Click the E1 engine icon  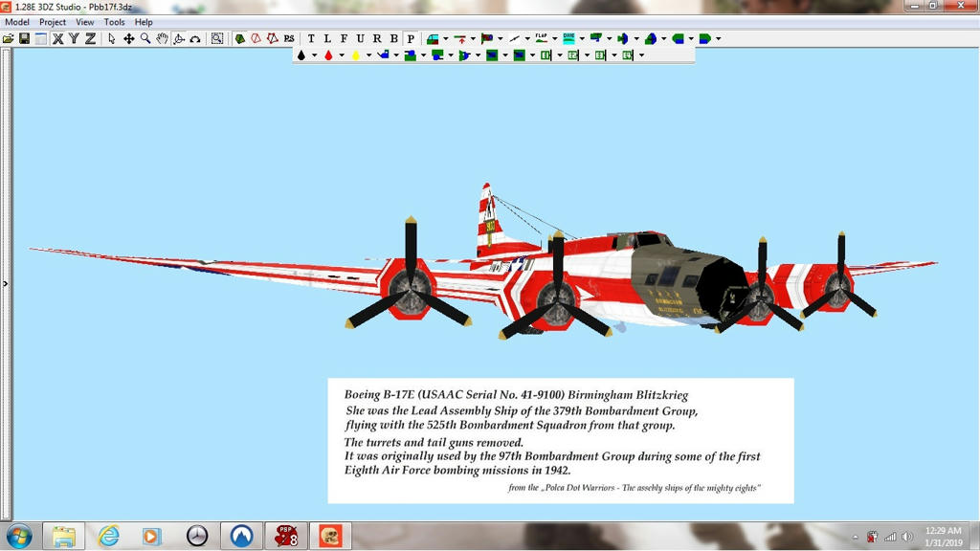tap(546, 55)
